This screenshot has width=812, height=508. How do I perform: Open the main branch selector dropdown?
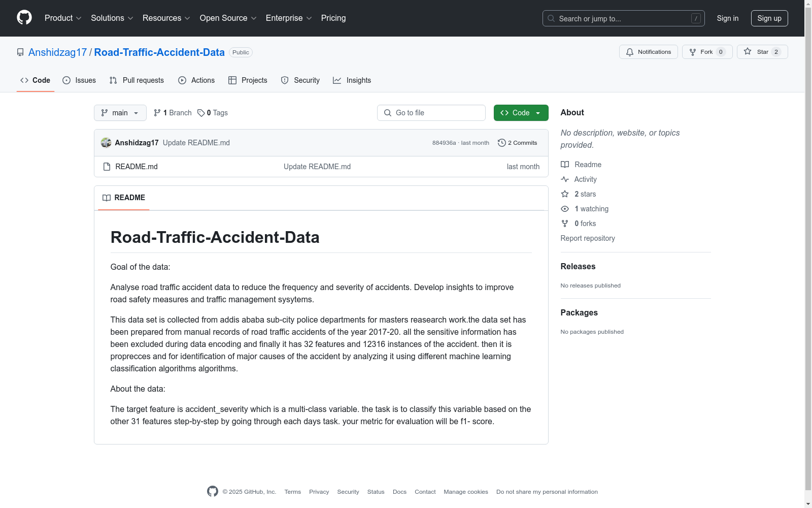[x=120, y=113]
